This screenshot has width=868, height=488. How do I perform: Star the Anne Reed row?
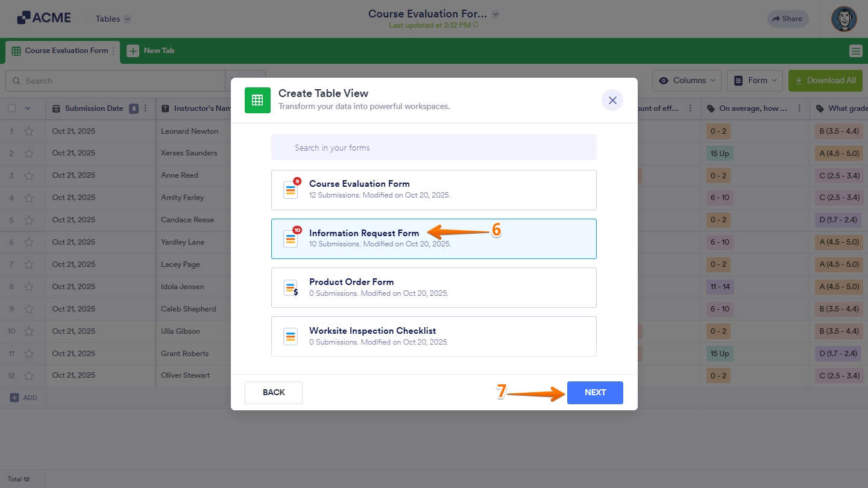(x=28, y=176)
